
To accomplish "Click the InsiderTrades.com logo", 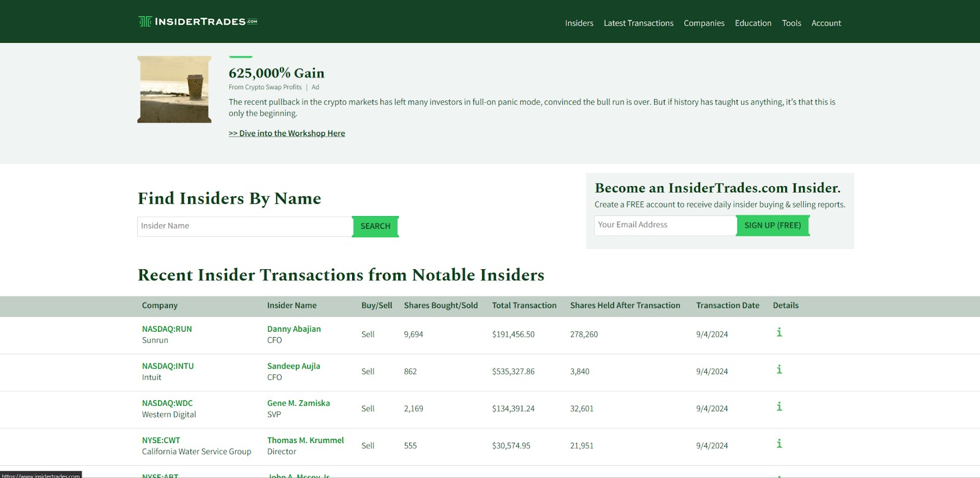I will coord(198,21).
